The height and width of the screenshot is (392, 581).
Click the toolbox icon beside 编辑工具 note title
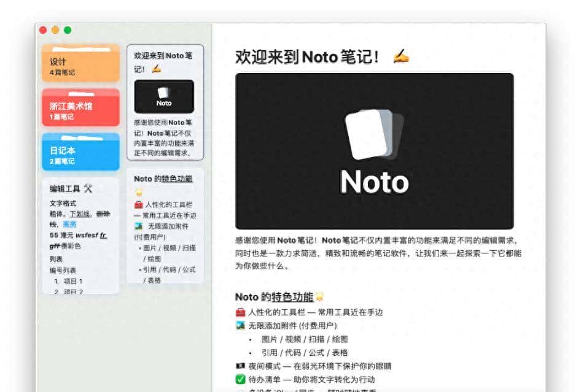coord(88,189)
